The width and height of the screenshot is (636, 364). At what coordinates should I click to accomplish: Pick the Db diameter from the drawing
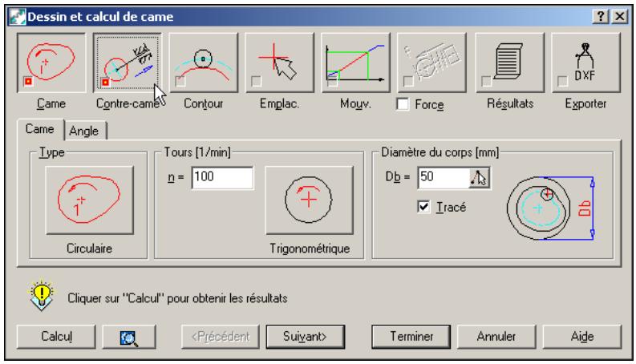479,177
